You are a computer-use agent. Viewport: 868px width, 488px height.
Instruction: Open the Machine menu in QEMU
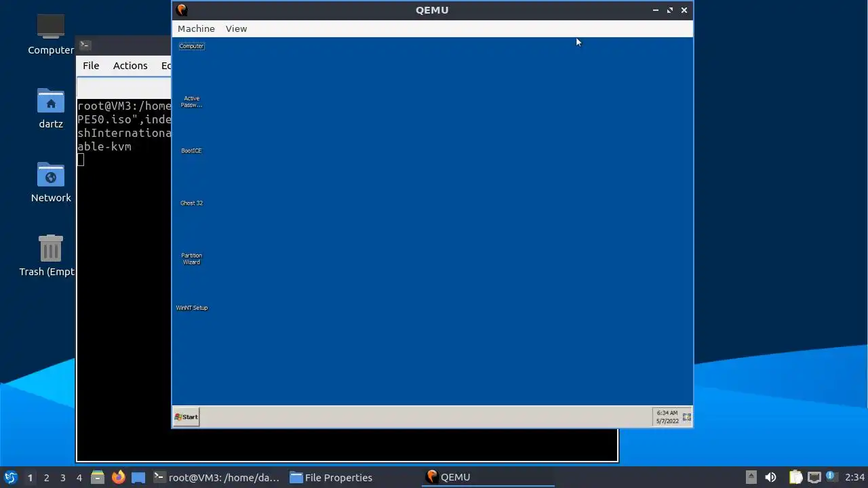tap(196, 28)
